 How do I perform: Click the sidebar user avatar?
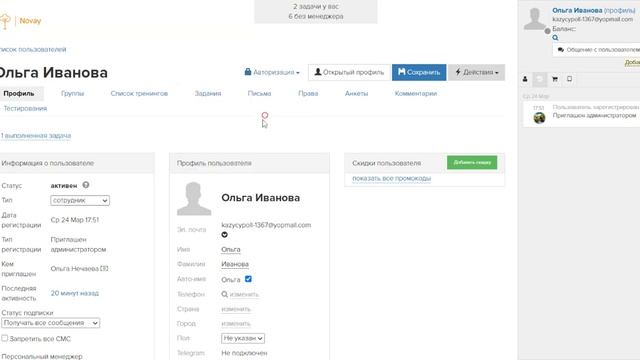(x=535, y=19)
